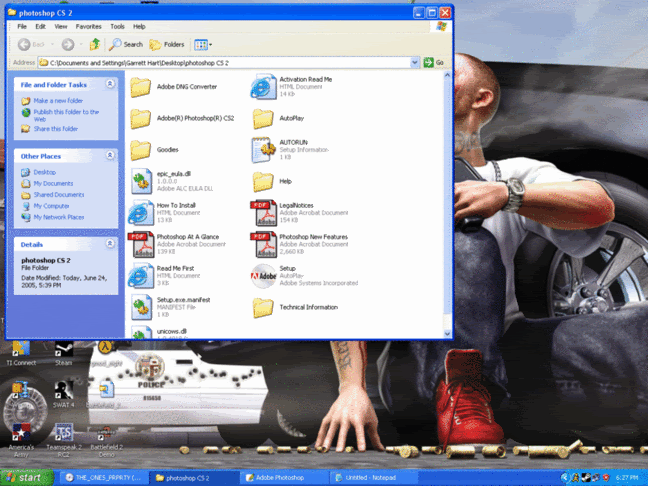Viewport: 648px width, 486px height.
Task: Select the Teamspeak 2 RC2 desktop shortcut
Action: 64,440
